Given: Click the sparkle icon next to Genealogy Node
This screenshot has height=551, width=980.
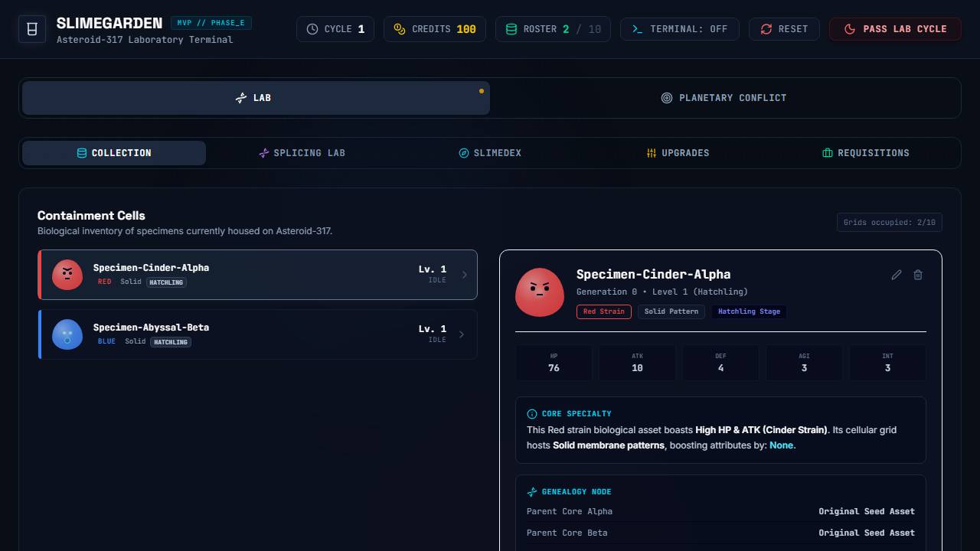Looking at the screenshot, I should click(x=532, y=492).
